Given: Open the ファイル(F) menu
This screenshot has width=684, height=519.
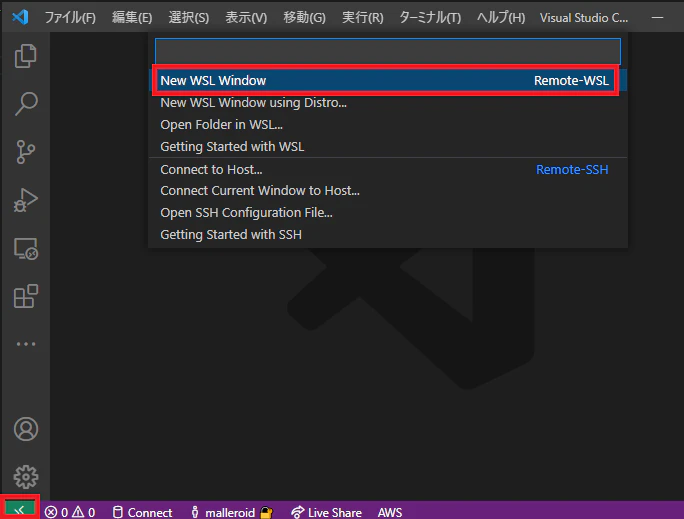Looking at the screenshot, I should tap(70, 17).
